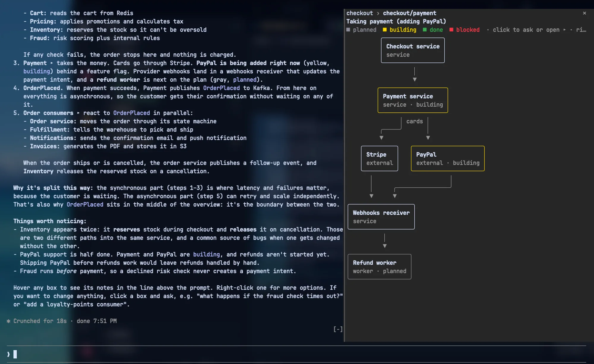
Task: Click 'Crunched for 18s' status line
Action: 40,321
